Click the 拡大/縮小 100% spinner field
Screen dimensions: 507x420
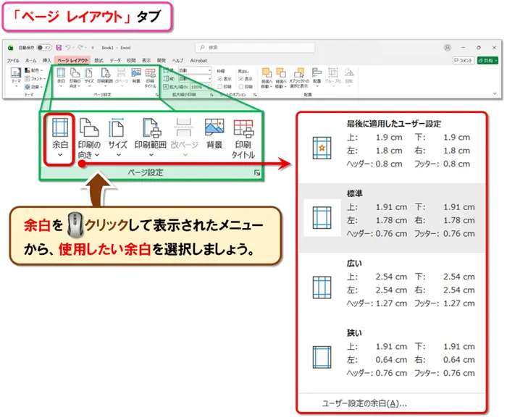coord(201,87)
